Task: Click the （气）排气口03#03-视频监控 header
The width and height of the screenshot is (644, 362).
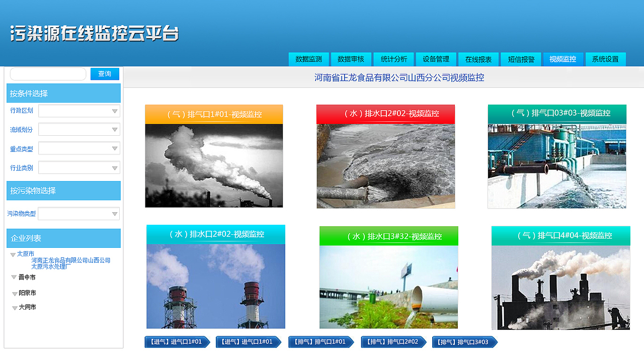Action: coord(557,114)
